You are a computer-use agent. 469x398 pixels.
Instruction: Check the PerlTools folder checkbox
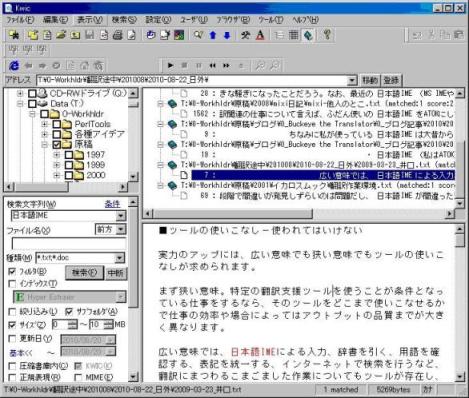[56, 124]
